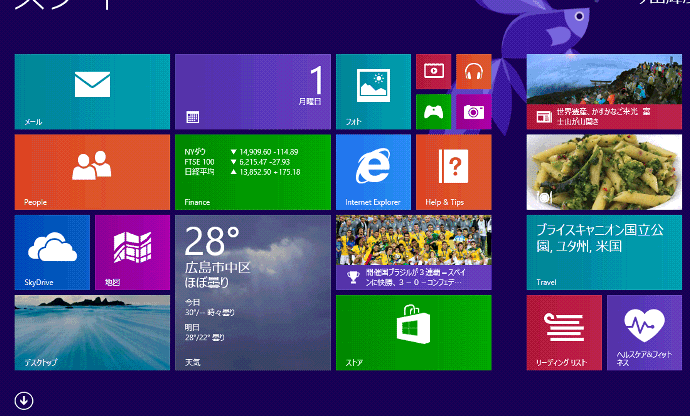
Task: Open the Mail (メール) tile
Action: pyautogui.click(x=92, y=92)
